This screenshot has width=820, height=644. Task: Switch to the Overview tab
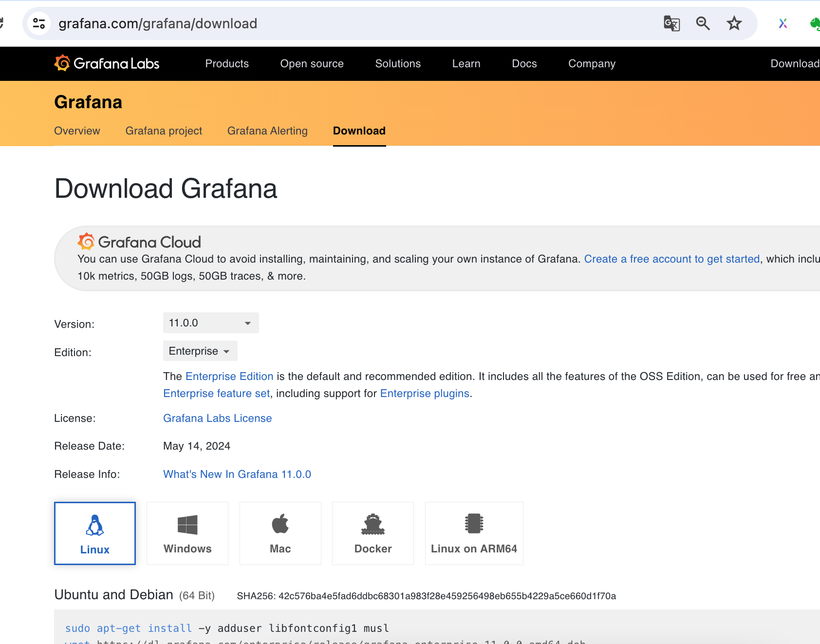(x=77, y=131)
